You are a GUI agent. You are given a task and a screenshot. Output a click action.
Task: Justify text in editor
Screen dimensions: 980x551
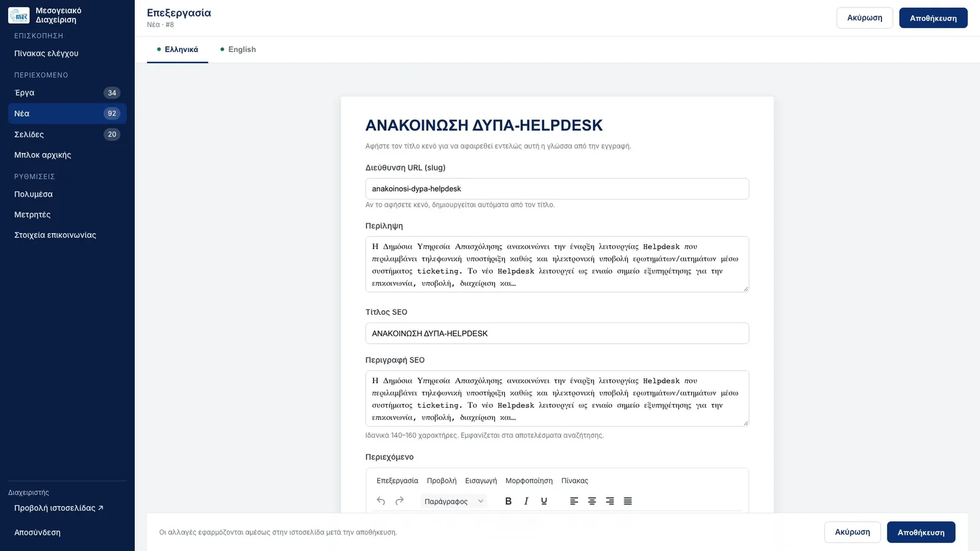pyautogui.click(x=628, y=501)
